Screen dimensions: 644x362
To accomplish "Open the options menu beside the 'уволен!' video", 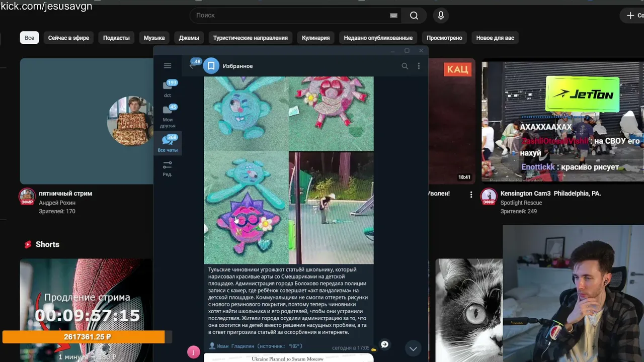I will click(471, 194).
